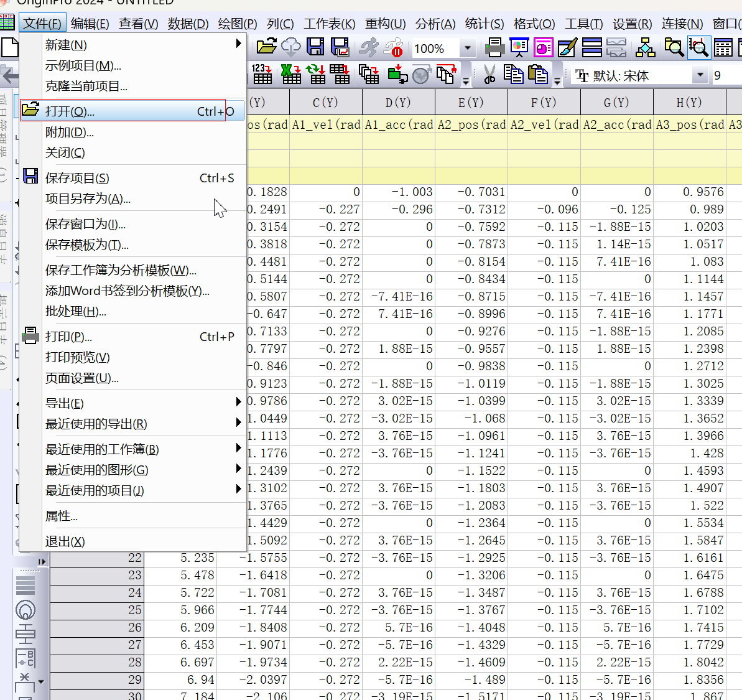
Task: Click the A2_pos(rad long name cell
Action: [x=471, y=124]
